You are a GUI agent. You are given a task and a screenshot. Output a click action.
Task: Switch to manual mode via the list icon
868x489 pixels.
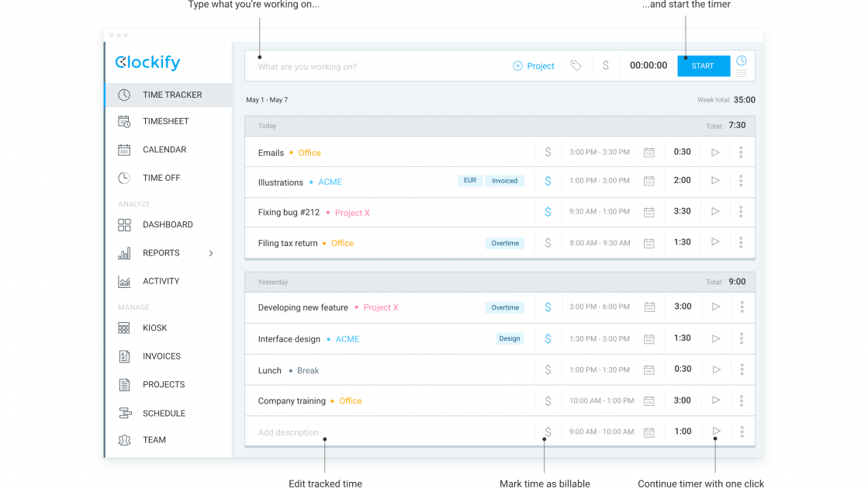742,74
